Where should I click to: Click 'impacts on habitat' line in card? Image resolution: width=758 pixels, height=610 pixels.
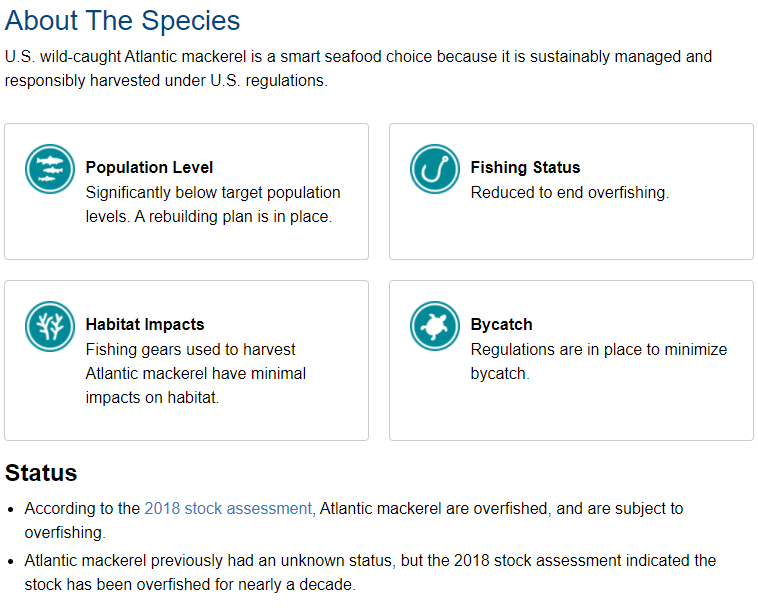pos(152,397)
